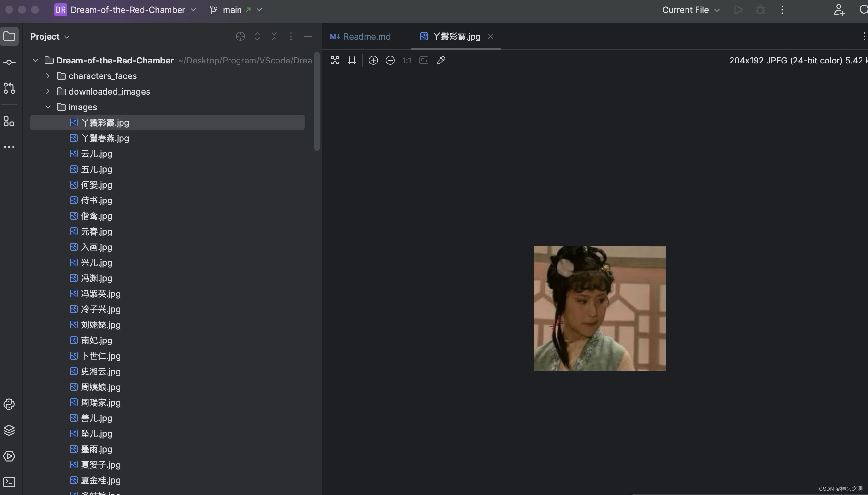Screen dimensions: 868x495
Task: Open the Pull Requests tool window
Action: [x=9, y=88]
